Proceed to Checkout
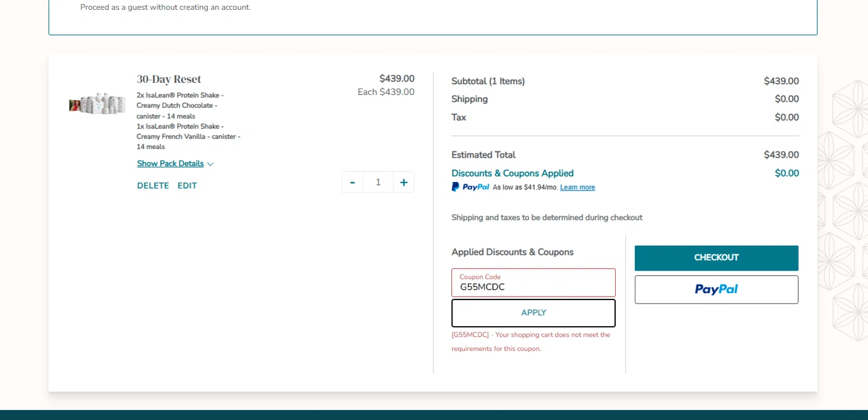 (x=716, y=258)
